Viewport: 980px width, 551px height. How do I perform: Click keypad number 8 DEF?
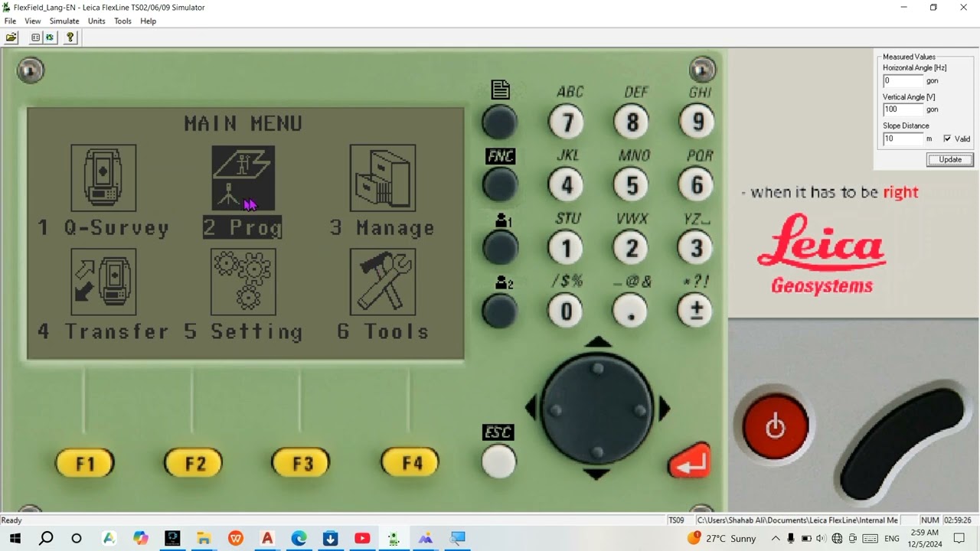632,122
